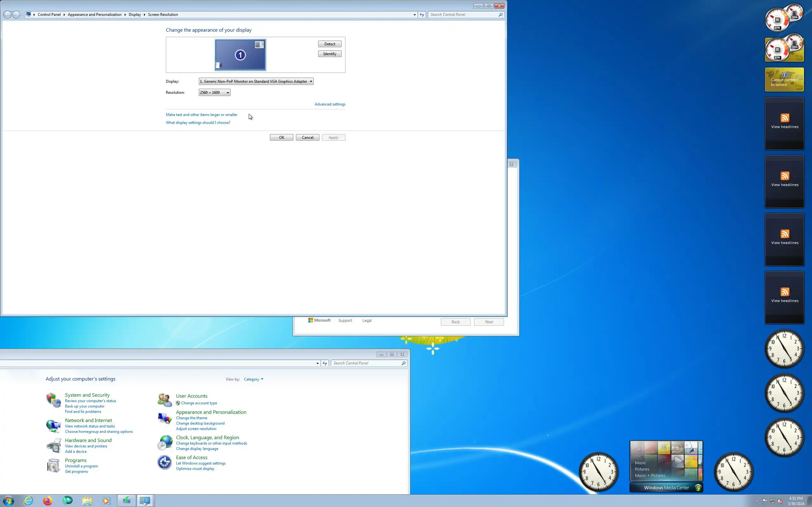Open the Display monitor dropdown
Screen dimensions: 812x507
coord(256,81)
